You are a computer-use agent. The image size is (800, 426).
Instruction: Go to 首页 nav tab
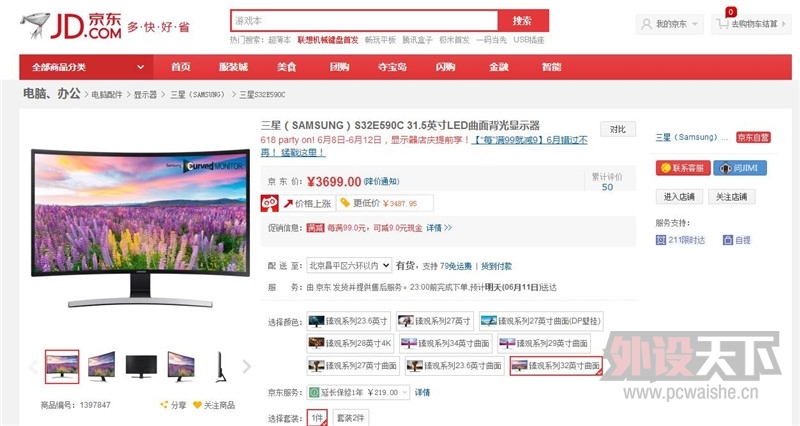tap(181, 67)
